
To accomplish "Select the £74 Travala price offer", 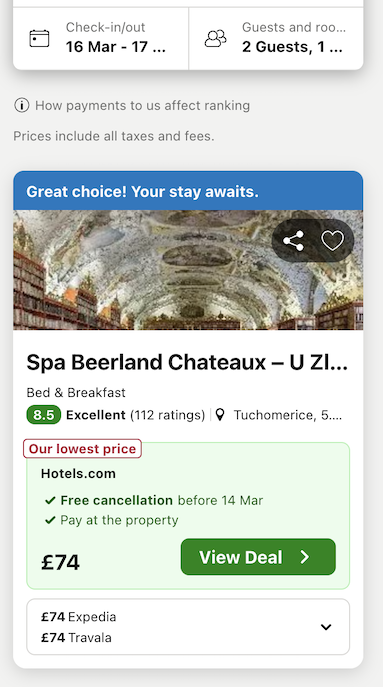I will 76,637.
